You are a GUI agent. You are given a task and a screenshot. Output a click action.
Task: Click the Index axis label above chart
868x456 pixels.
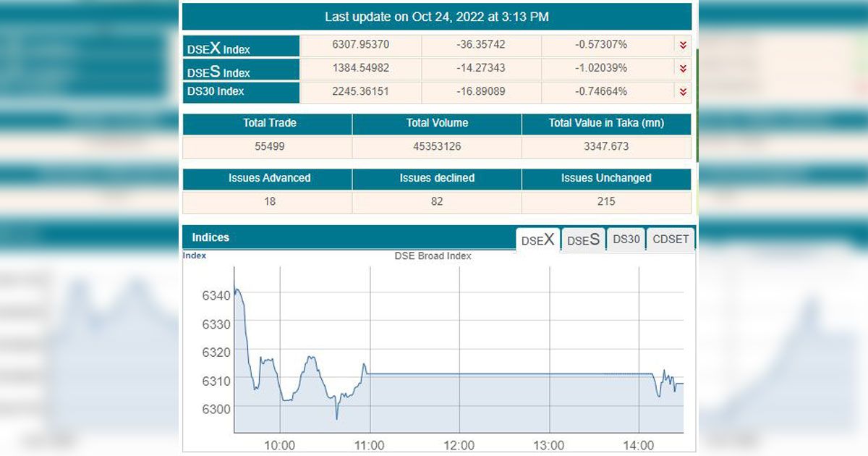point(194,256)
